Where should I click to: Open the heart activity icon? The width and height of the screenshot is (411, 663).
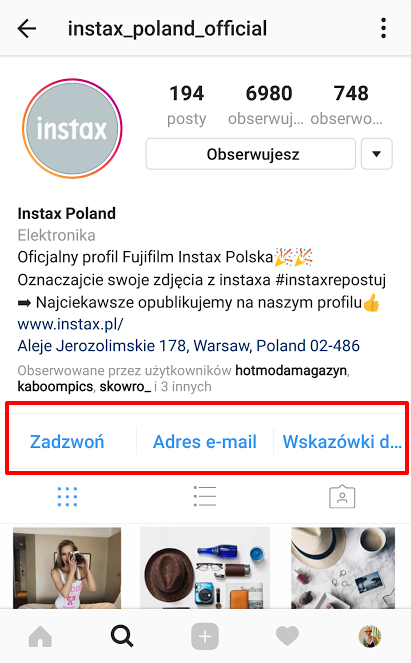pyautogui.click(x=287, y=636)
